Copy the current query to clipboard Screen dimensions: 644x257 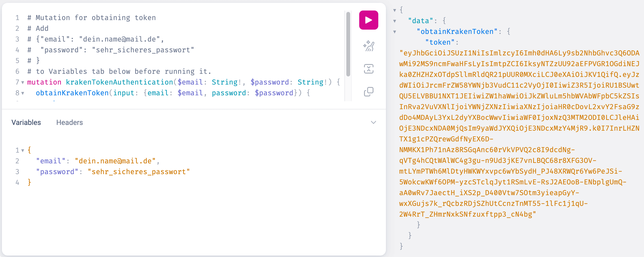pyautogui.click(x=369, y=91)
